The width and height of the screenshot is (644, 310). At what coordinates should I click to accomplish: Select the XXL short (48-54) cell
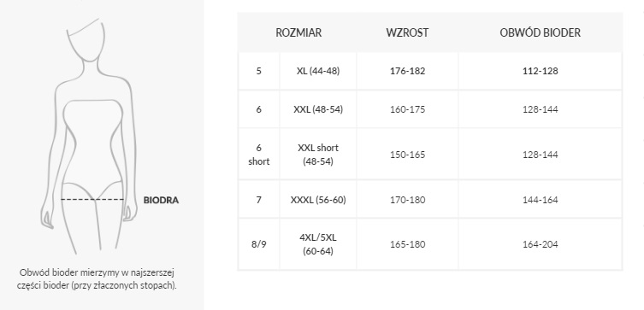[318, 155]
